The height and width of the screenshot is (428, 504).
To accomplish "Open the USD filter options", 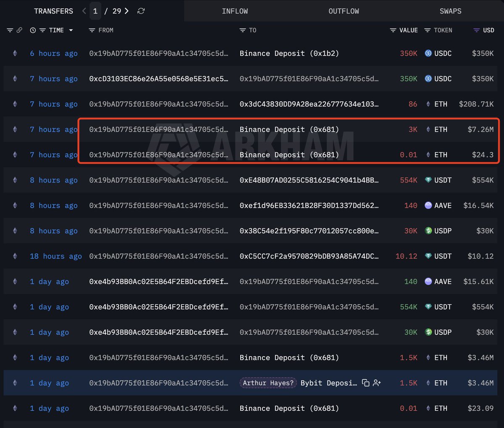I will click(476, 30).
